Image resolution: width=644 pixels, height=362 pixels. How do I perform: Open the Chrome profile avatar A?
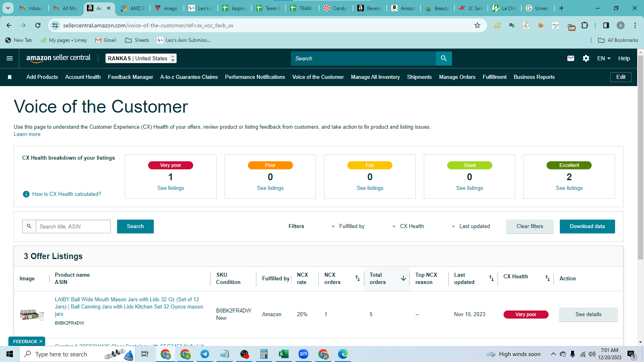point(621,25)
